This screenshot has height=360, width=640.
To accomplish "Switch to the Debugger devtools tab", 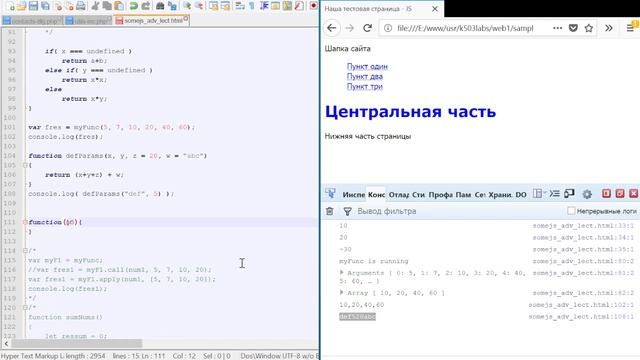I will [399, 195].
